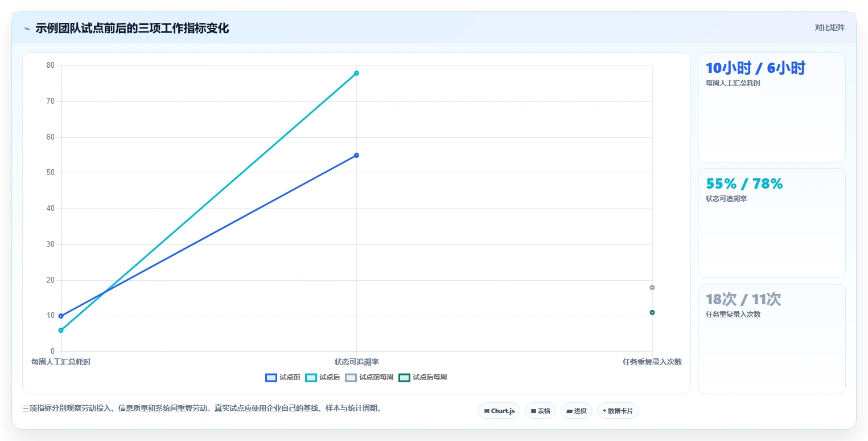Click the 试点后 data point at 78
Image resolution: width=868 pixels, height=441 pixels.
pyautogui.click(x=356, y=73)
